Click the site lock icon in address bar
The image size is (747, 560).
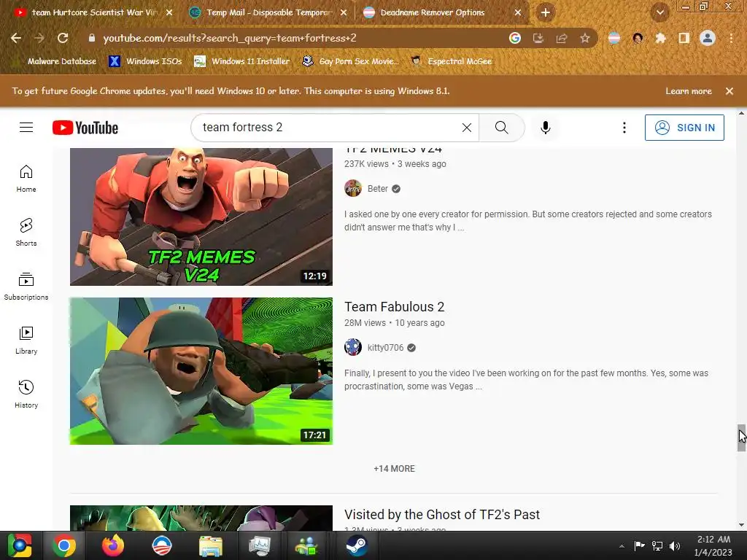coord(92,38)
